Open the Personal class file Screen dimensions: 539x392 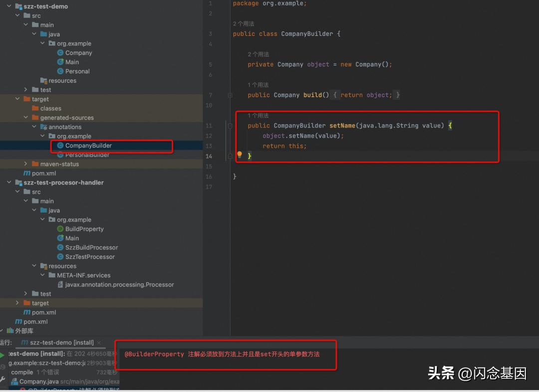tap(77, 71)
